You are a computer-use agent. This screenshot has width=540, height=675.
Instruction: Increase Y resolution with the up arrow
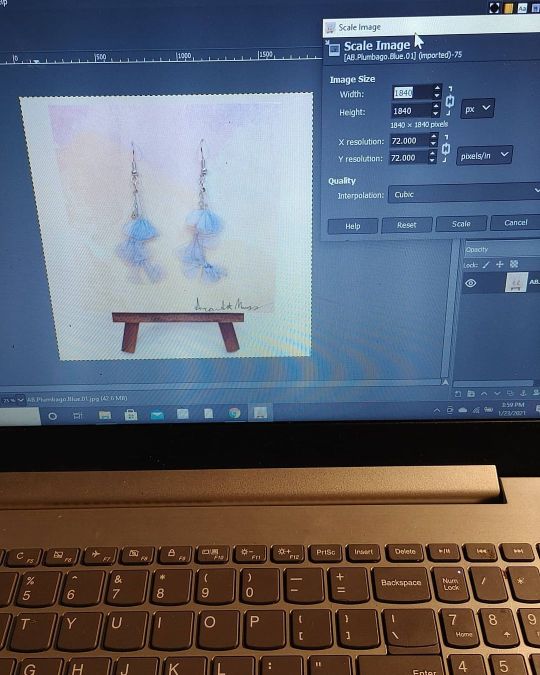pos(432,154)
